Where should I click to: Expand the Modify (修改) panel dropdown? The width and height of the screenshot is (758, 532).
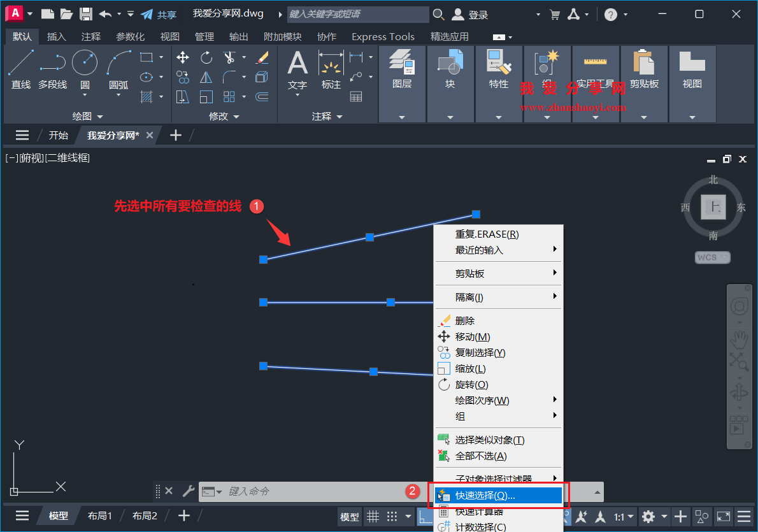point(224,116)
